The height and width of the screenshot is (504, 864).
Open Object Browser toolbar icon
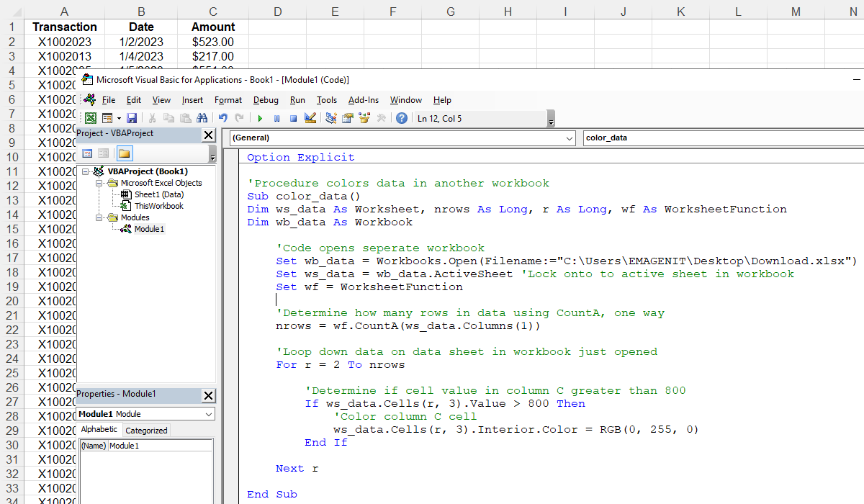pyautogui.click(x=364, y=118)
